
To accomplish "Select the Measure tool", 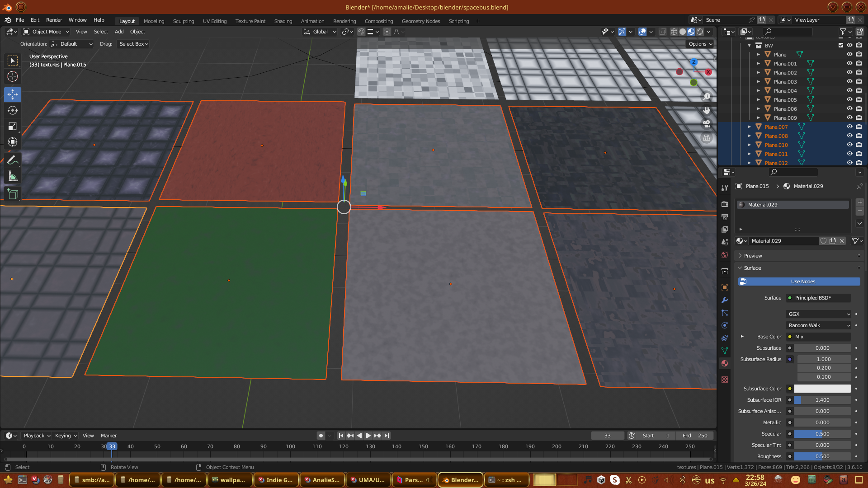I will (x=13, y=177).
